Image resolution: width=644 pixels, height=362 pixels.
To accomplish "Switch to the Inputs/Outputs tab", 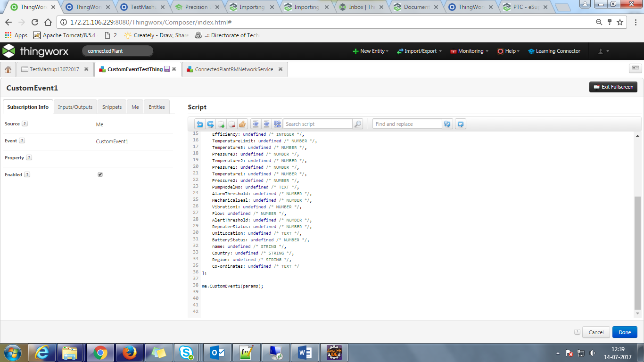I will tap(75, 107).
